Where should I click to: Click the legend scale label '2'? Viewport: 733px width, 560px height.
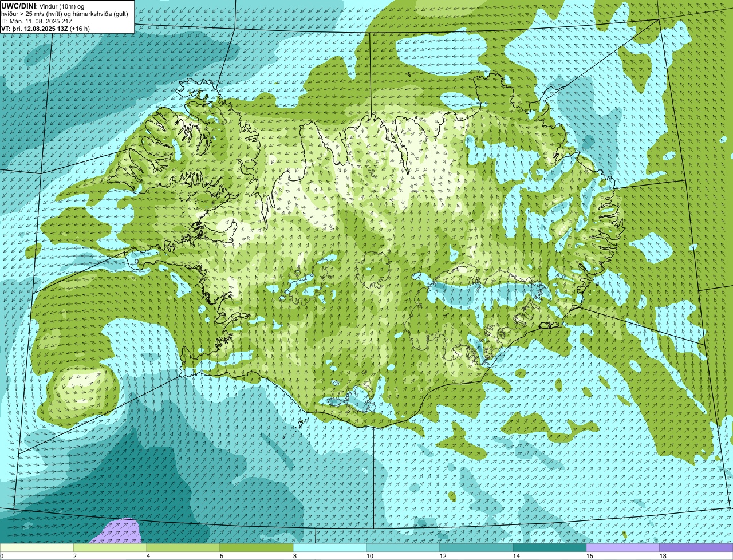[x=75, y=556]
